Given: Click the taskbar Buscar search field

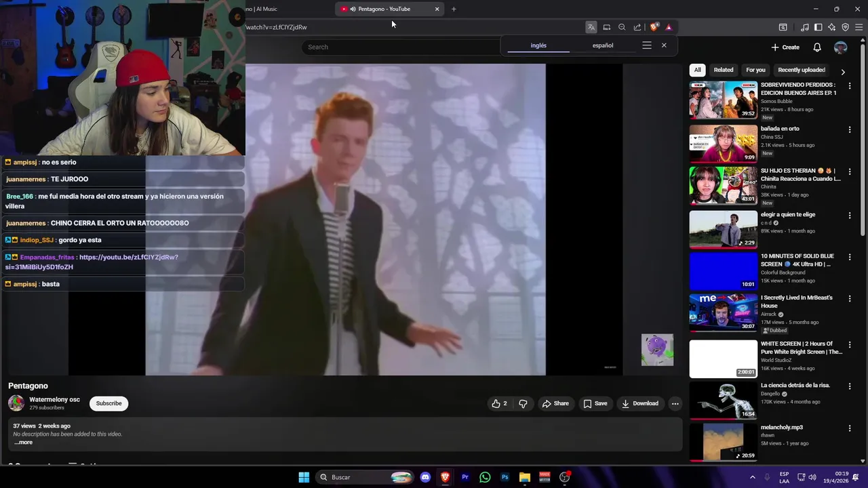Looking at the screenshot, I should (364, 477).
